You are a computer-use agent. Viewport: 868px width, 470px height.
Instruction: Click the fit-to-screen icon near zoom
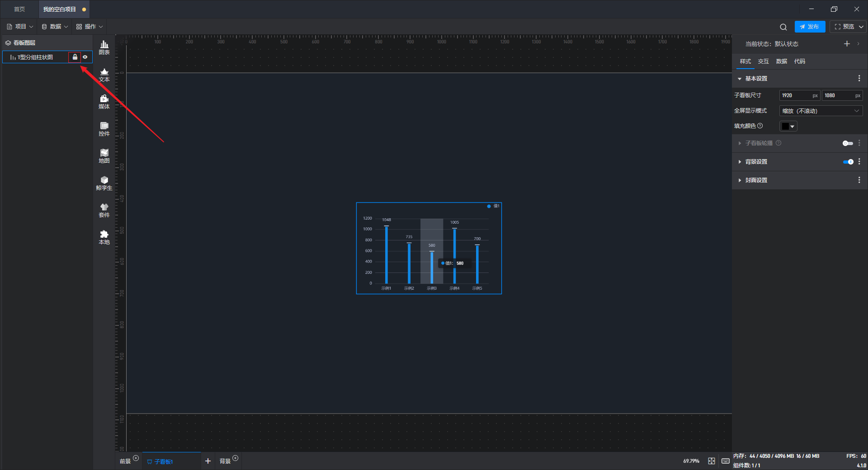coord(712,461)
